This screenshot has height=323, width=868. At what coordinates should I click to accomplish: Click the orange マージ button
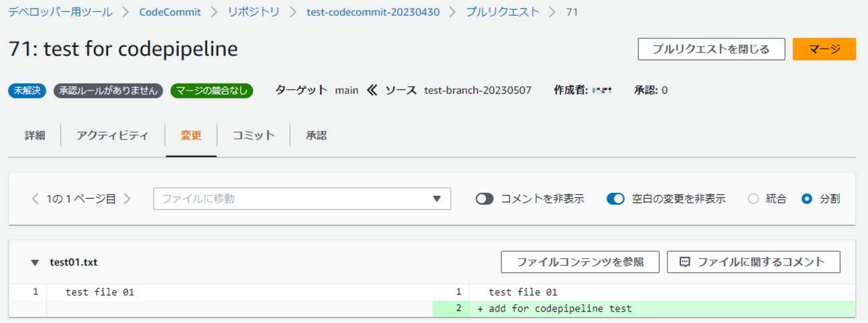(x=824, y=49)
